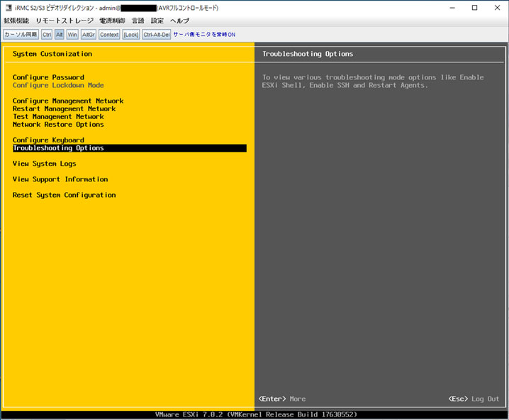The image size is (509, 420).
Task: Select Test Management Network
Action: pos(58,116)
